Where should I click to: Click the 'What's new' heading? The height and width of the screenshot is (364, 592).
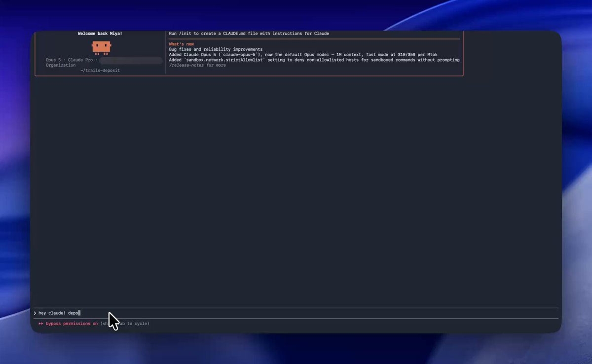tap(181, 44)
